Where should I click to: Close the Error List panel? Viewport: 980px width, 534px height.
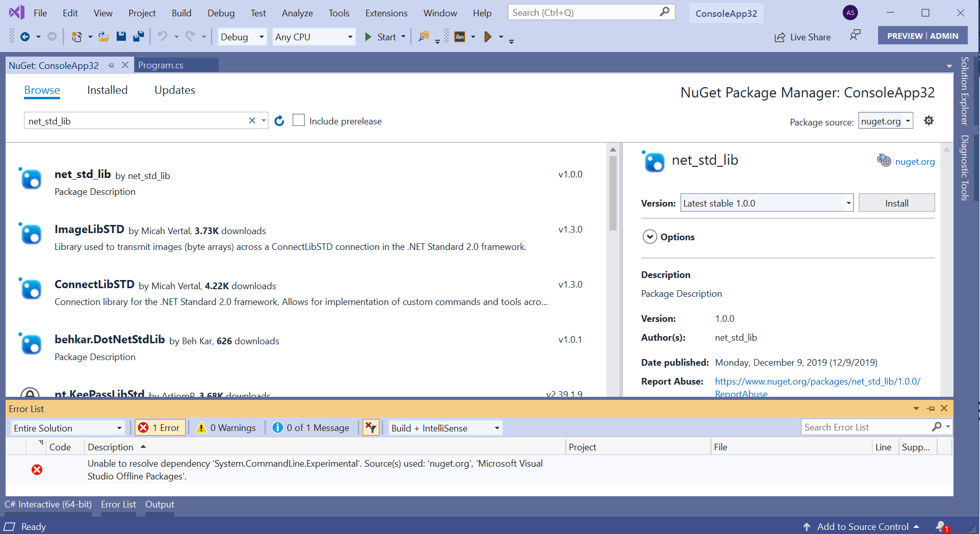944,409
